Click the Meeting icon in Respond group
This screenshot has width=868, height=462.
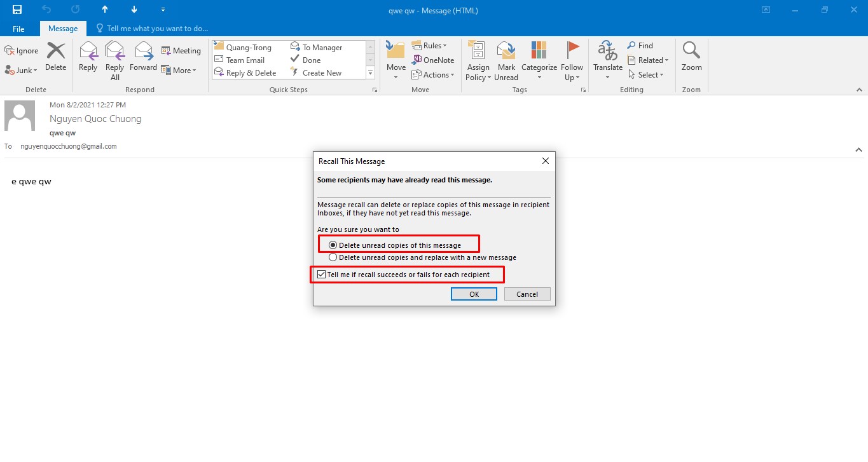[x=181, y=50]
